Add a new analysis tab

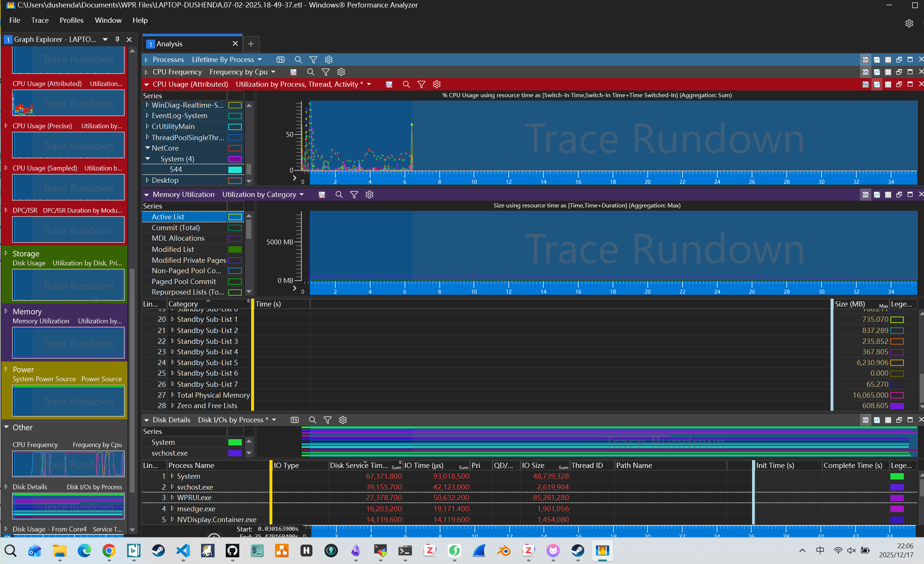251,44
